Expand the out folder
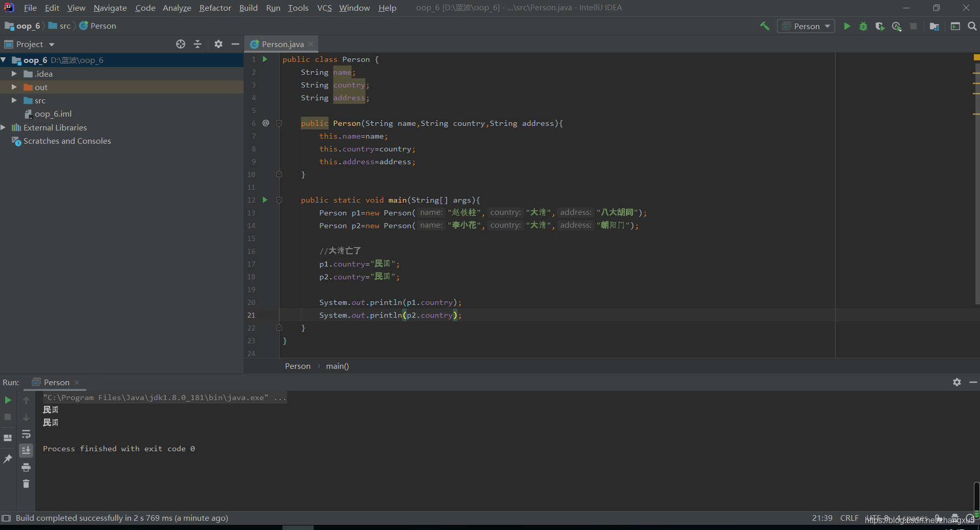This screenshot has height=530, width=980. 14,87
